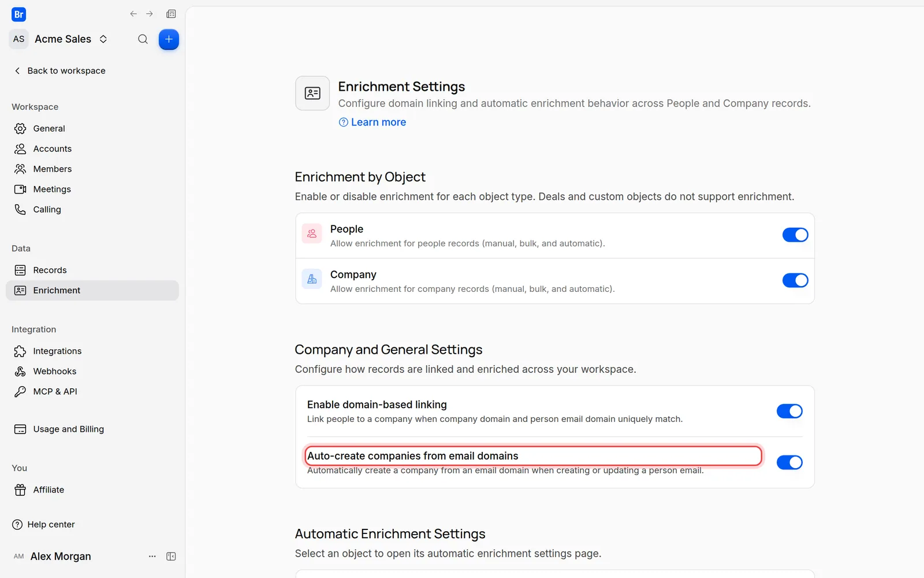Open the Learn more link

click(x=378, y=122)
